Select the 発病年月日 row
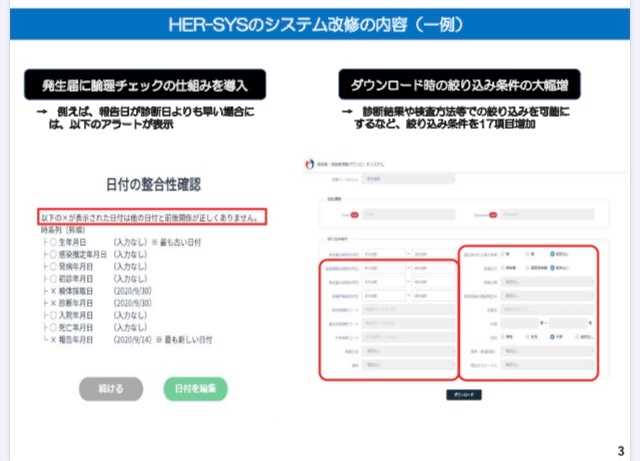Screen dimensions: 640x461 pyautogui.click(x=95, y=267)
